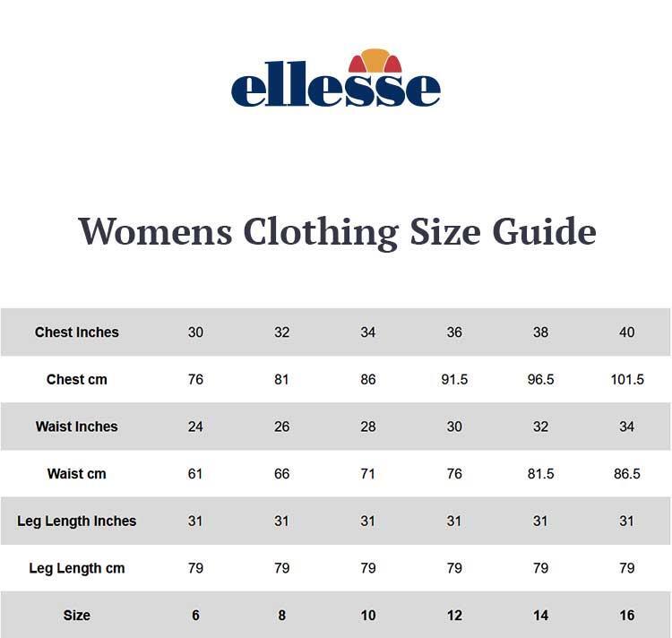
Task: Click the Size row label
Action: 77,616
